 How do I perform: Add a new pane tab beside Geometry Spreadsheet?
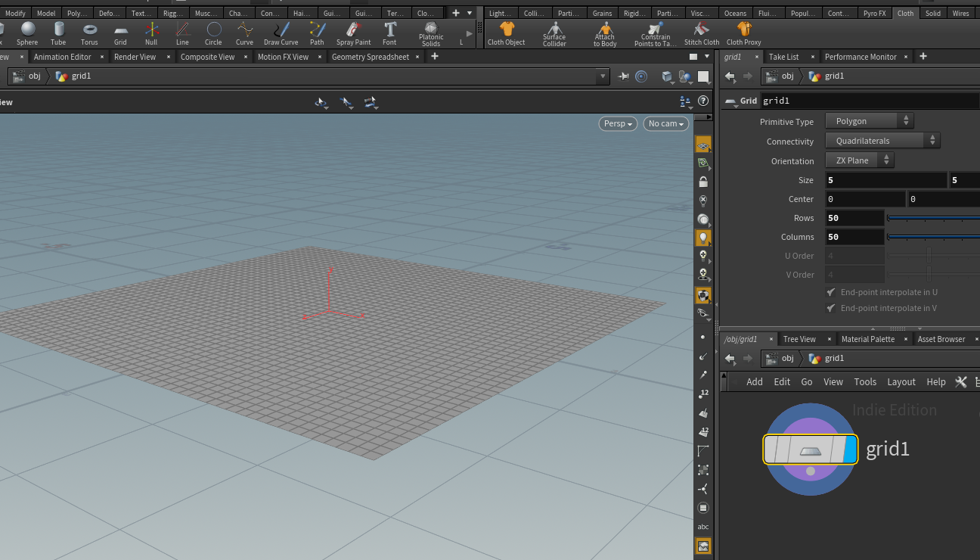tap(435, 57)
